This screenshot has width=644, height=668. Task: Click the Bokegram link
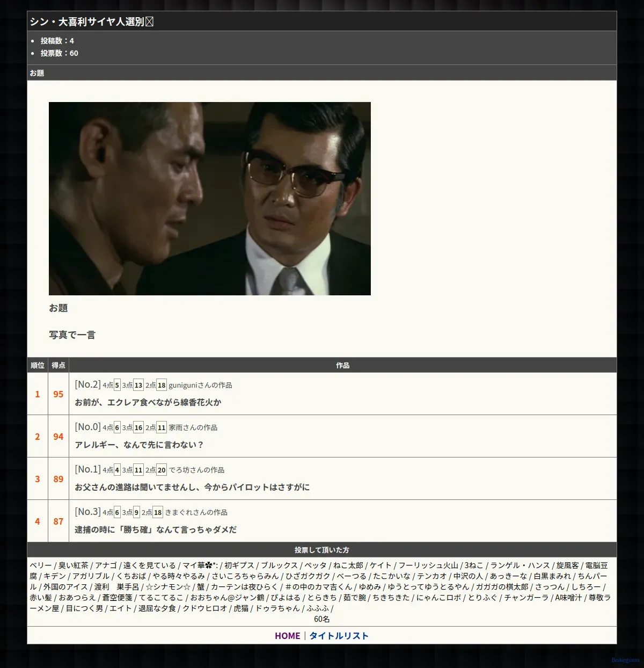point(625,660)
